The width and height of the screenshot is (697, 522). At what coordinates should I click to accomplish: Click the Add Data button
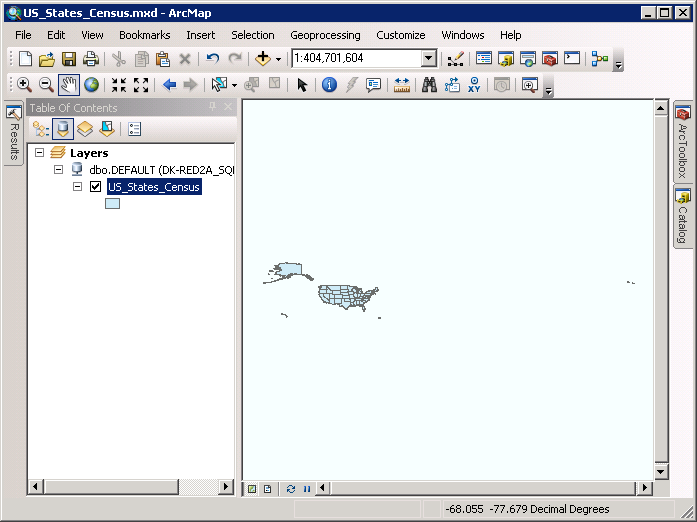(x=263, y=59)
